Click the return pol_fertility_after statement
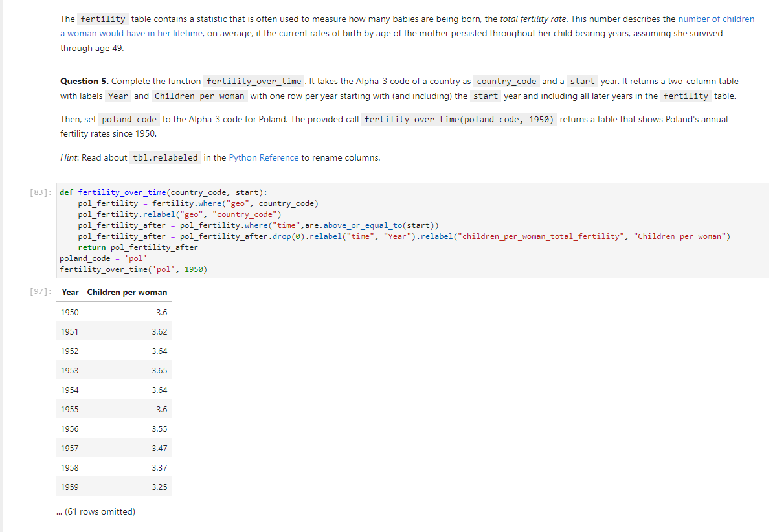The image size is (775, 532). tap(138, 247)
